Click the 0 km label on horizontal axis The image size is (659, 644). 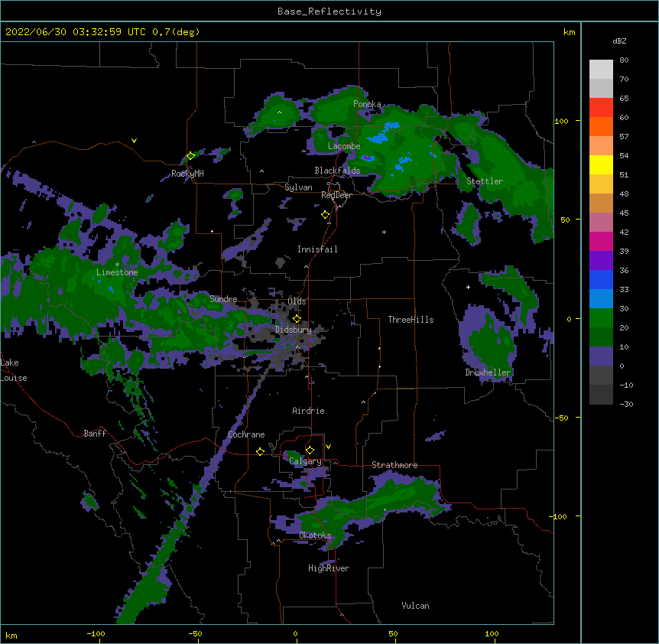click(295, 633)
